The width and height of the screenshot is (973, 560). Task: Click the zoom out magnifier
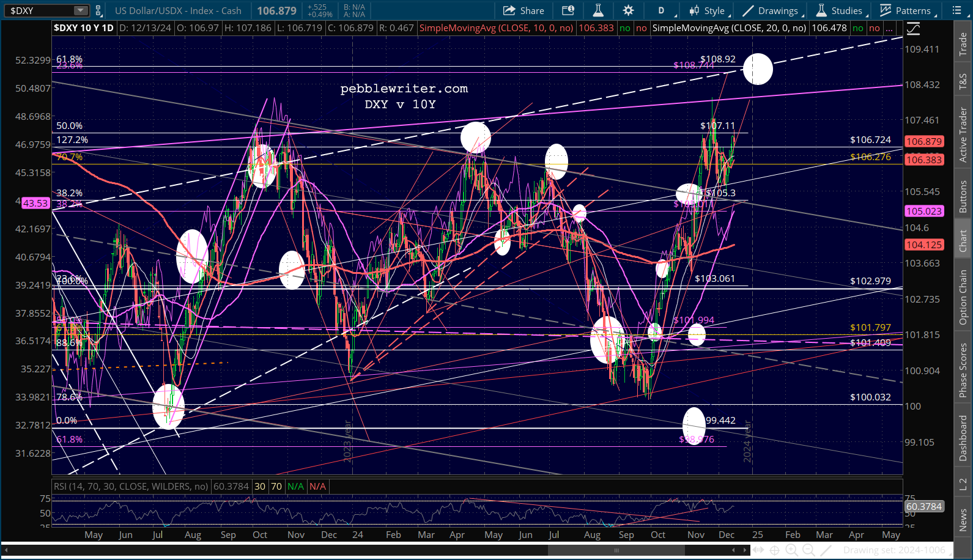pyautogui.click(x=808, y=550)
